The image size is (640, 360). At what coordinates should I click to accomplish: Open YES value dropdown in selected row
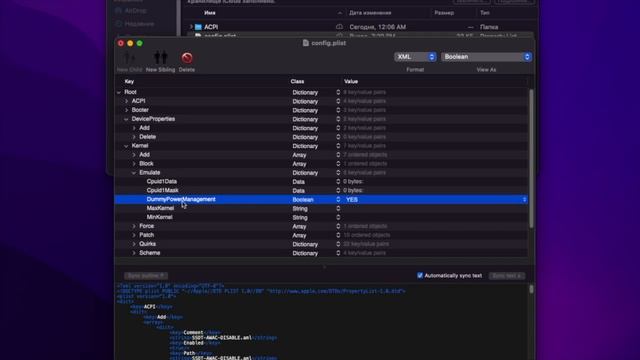tap(524, 200)
